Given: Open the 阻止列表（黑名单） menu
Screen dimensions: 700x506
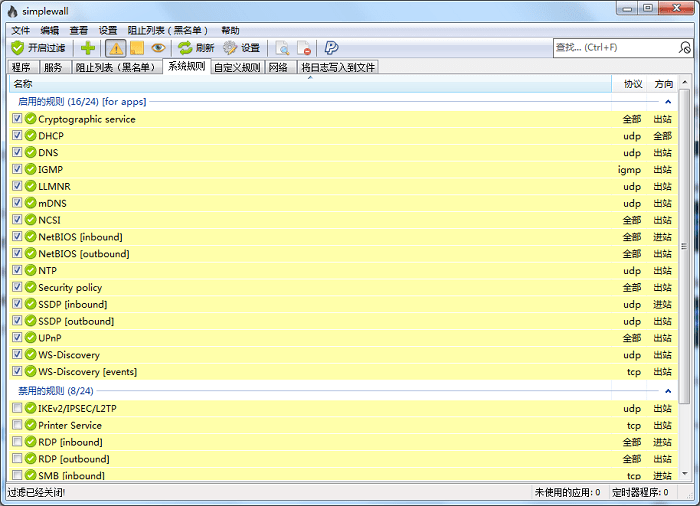Looking at the screenshot, I should click(x=168, y=31).
